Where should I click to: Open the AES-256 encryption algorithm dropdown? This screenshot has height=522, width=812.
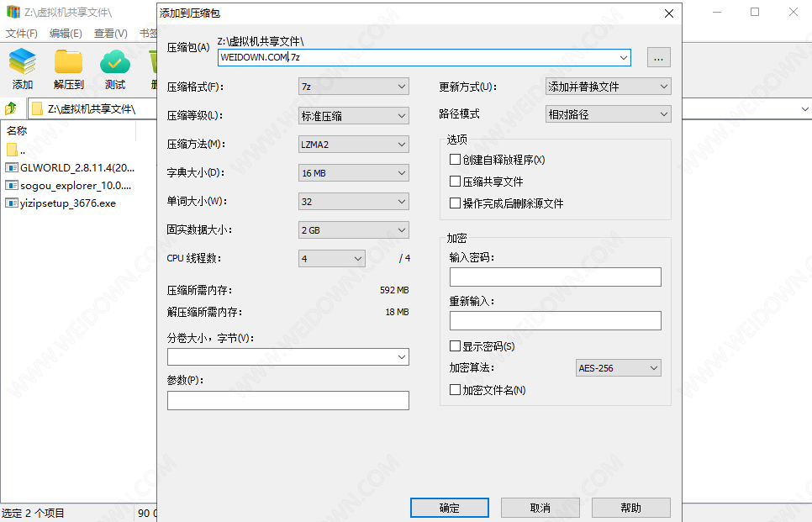pyautogui.click(x=619, y=368)
